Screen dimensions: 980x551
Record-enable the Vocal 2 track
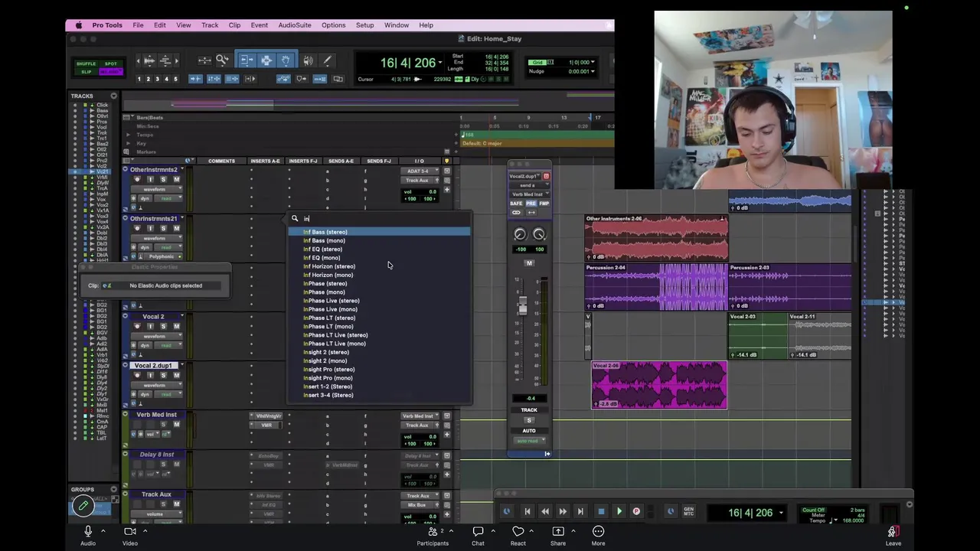tap(137, 326)
